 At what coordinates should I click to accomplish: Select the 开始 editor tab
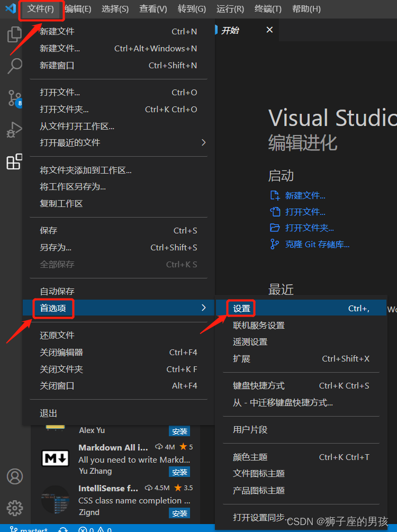tap(246, 30)
